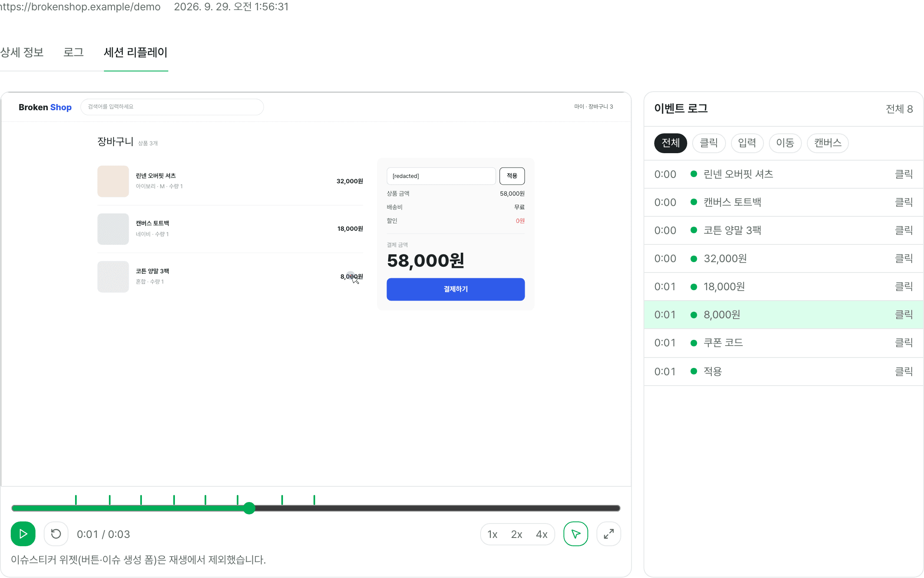The height and width of the screenshot is (578, 924).
Task: Jump to the 린넨 오버핏 셔츠 click event
Action: pyautogui.click(x=783, y=174)
